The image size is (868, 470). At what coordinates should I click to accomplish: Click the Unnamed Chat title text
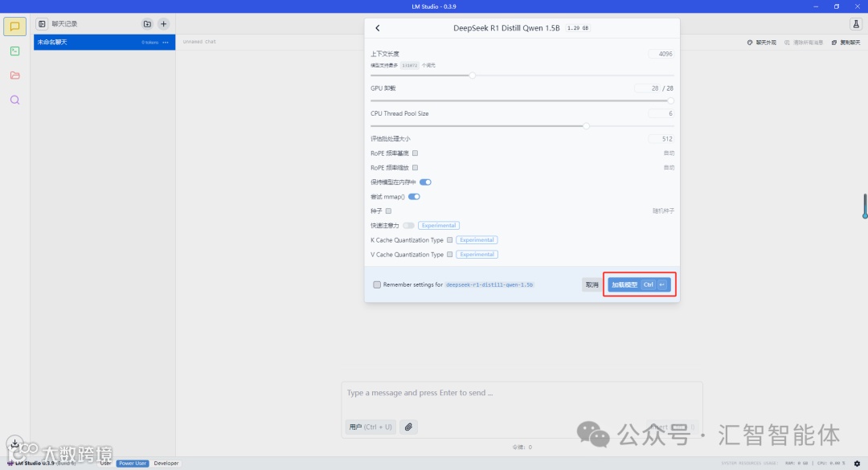[x=199, y=42]
